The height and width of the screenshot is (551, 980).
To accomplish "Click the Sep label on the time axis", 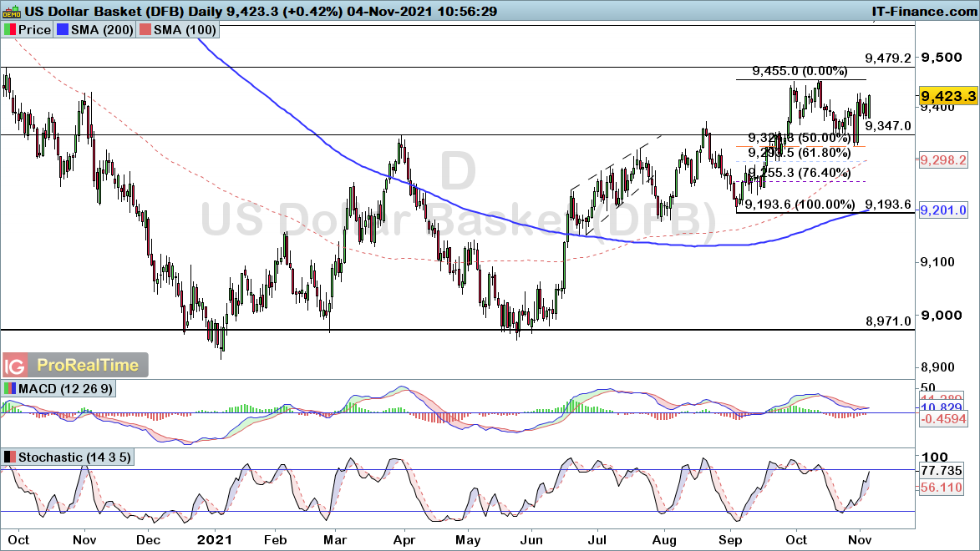I will click(x=730, y=540).
